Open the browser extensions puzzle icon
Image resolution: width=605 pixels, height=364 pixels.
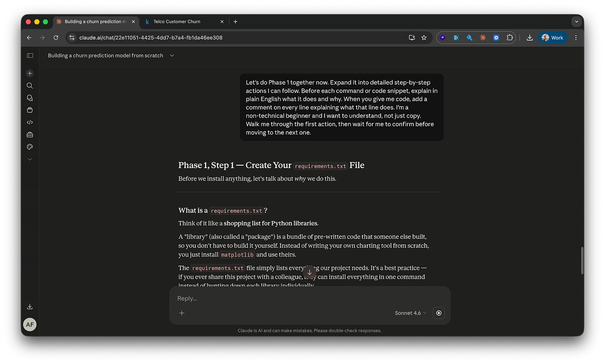click(509, 37)
